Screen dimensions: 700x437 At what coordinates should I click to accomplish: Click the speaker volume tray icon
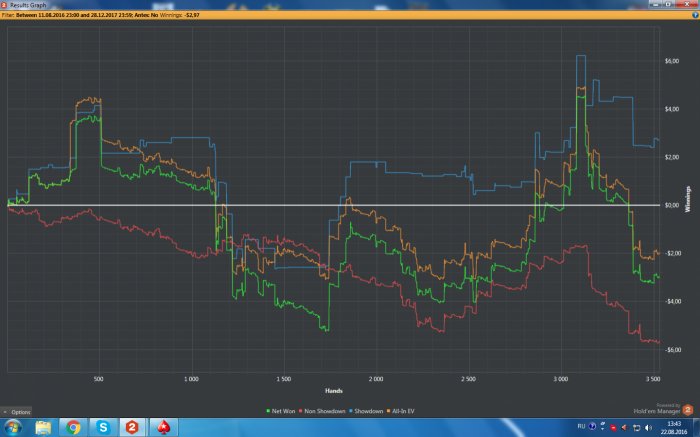click(x=648, y=428)
